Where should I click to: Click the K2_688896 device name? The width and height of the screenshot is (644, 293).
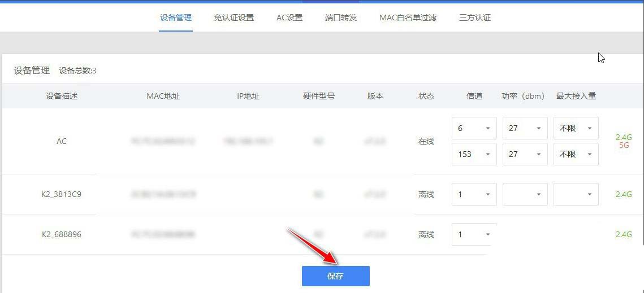click(x=62, y=234)
